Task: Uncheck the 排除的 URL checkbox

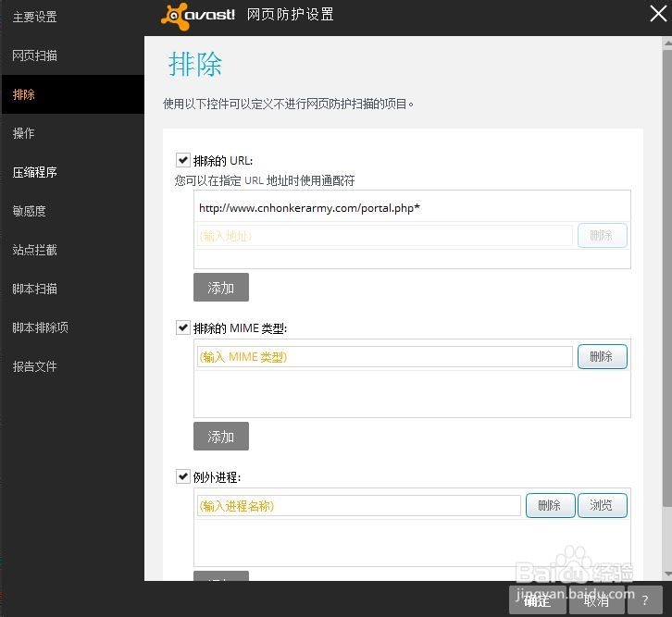Action: (x=183, y=160)
